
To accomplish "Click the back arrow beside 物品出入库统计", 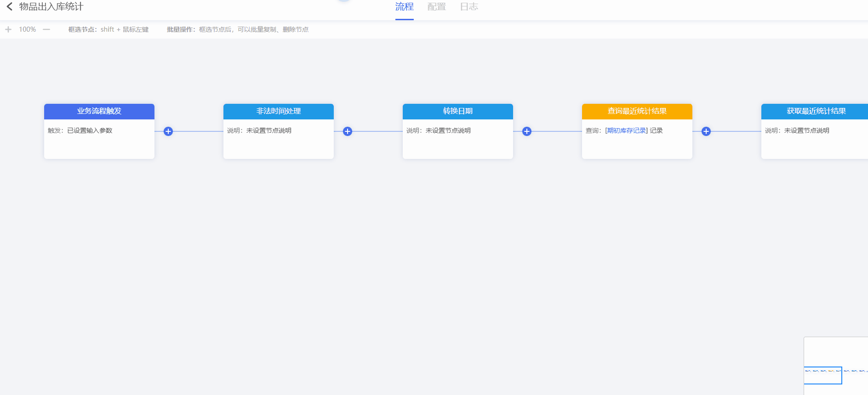I will coord(9,6).
